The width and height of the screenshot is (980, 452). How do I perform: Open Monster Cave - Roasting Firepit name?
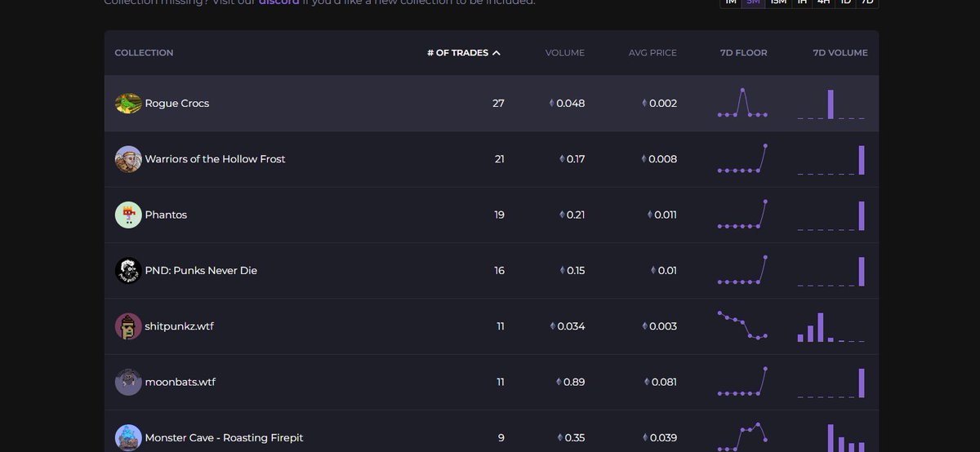(x=224, y=437)
